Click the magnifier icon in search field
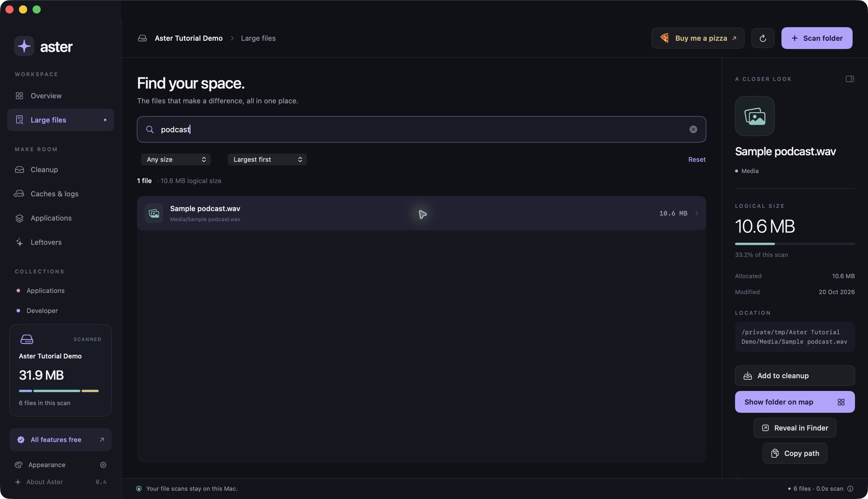This screenshot has height=499, width=868. click(150, 129)
